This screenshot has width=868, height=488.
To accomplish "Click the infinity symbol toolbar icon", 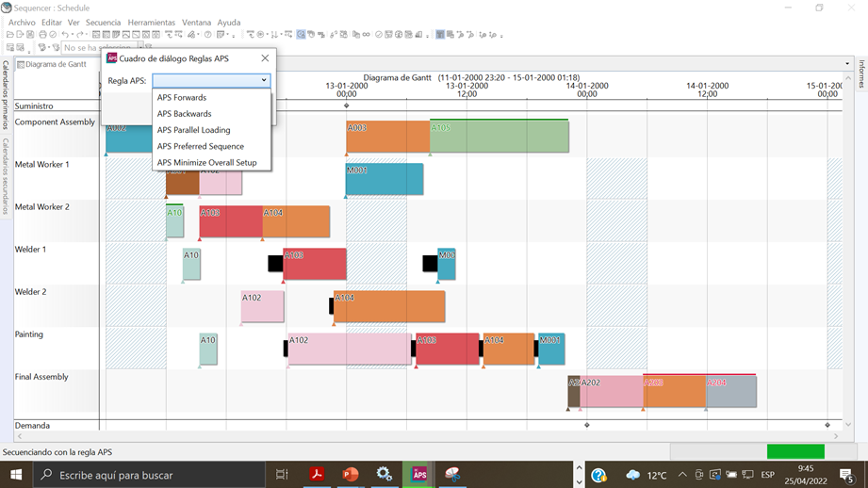I will [x=366, y=34].
